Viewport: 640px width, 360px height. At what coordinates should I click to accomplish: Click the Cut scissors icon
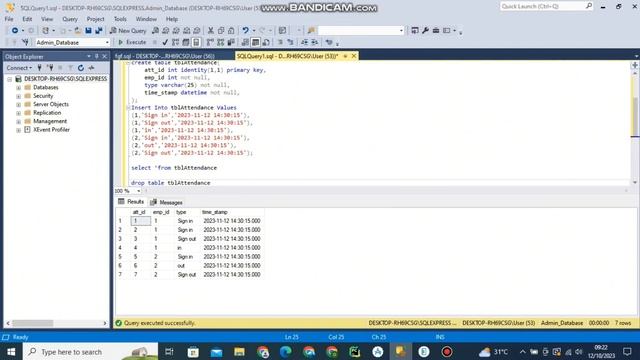click(211, 31)
